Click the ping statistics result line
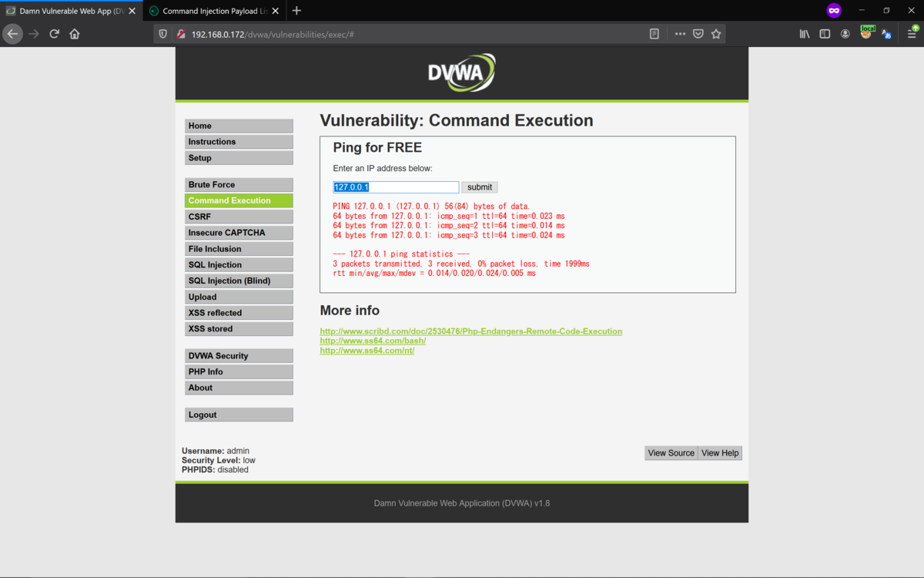Screen dimensions: 924x578 [401, 254]
